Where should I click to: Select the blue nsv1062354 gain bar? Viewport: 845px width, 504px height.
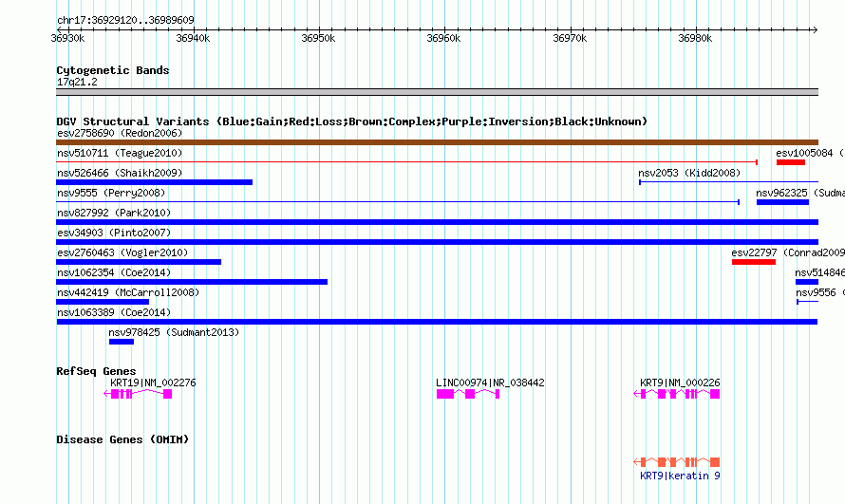click(x=191, y=282)
